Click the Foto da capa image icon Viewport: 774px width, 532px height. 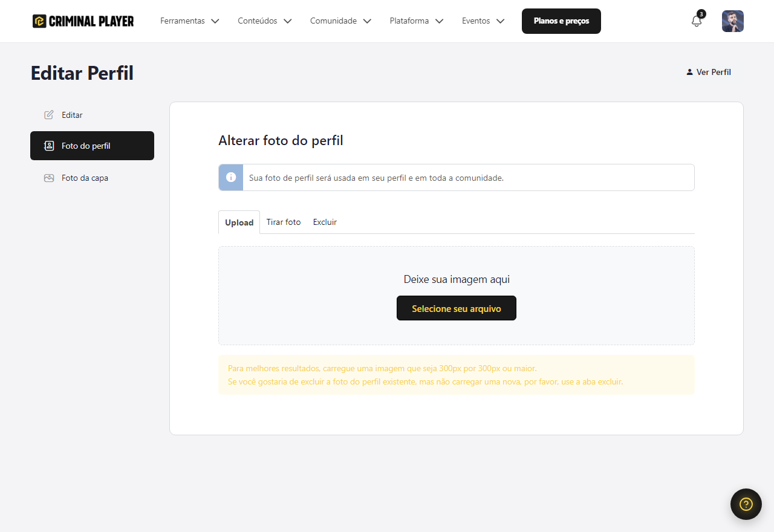tap(49, 178)
